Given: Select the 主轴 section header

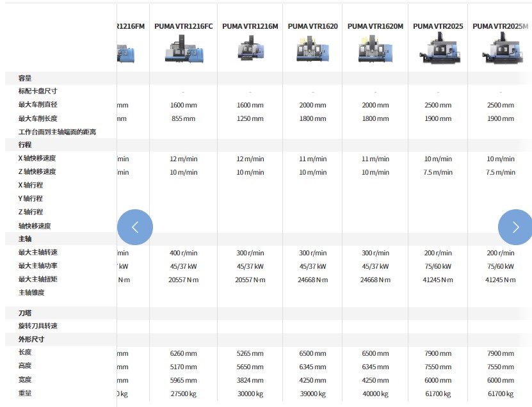Looking at the screenshot, I should tap(25, 239).
